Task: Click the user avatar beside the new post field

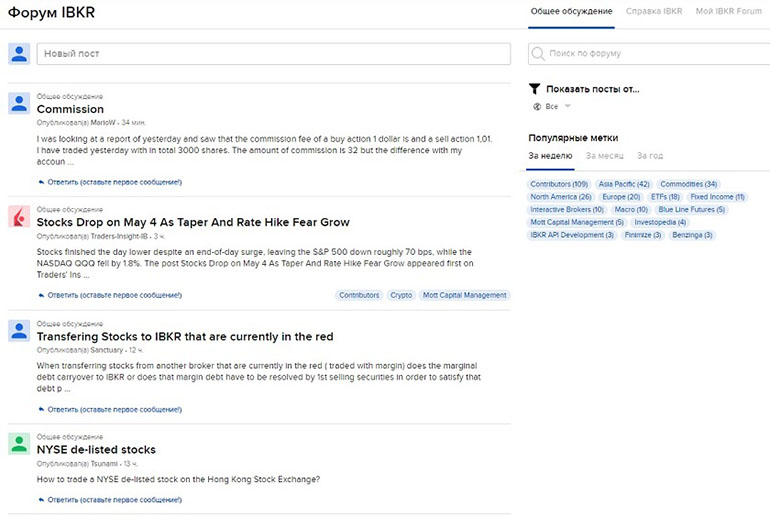Action: point(19,54)
